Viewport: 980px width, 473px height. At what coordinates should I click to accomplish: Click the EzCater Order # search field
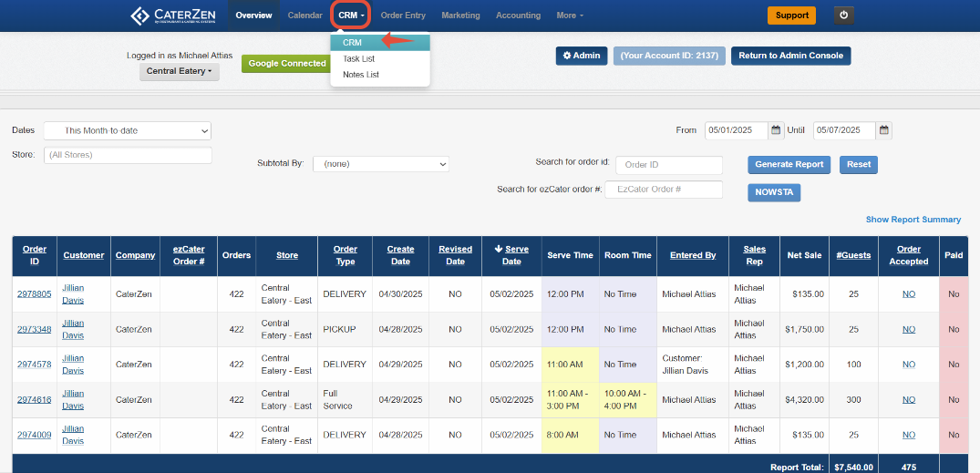pos(664,189)
